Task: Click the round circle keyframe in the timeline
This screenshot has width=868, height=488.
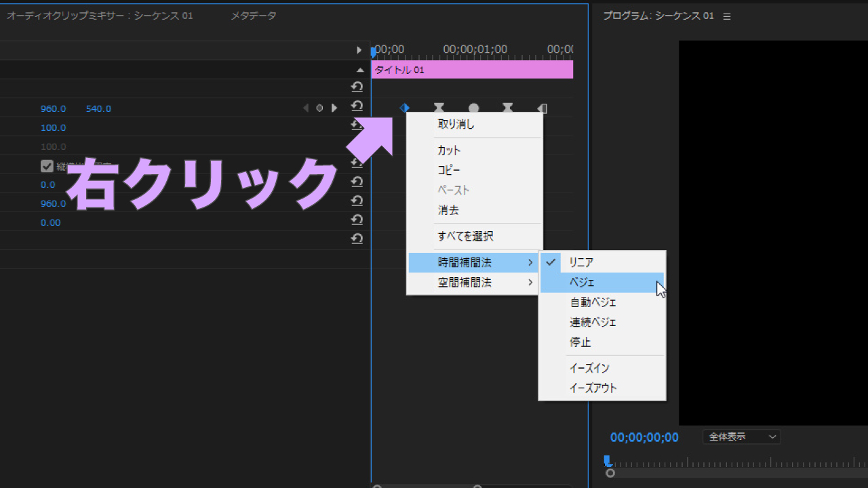Action: click(x=474, y=108)
